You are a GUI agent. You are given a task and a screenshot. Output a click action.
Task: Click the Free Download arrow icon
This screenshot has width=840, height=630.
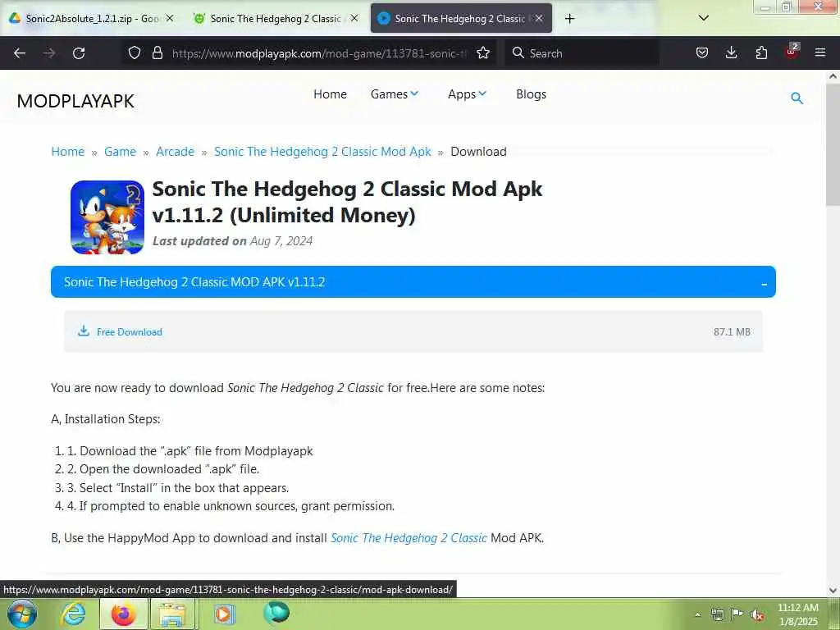84,331
